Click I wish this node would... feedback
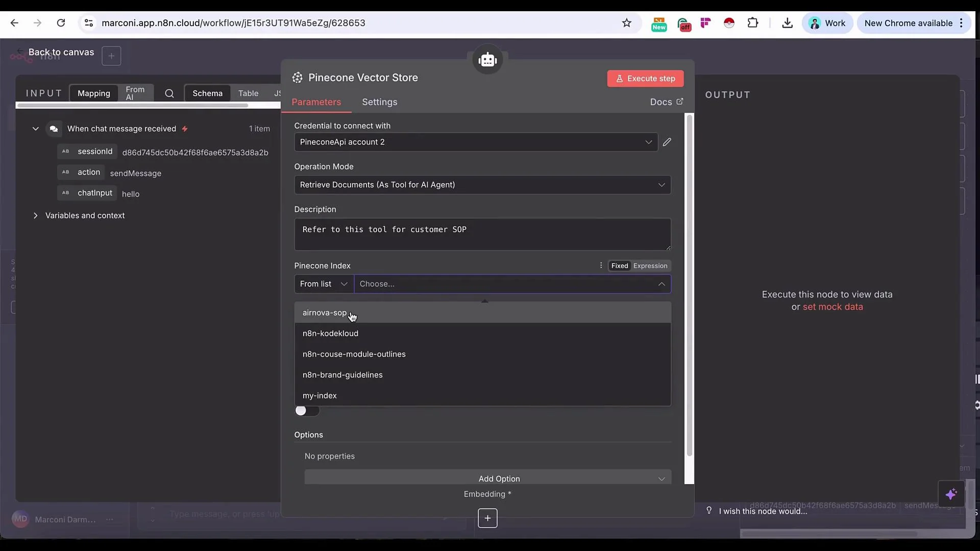Viewport: 980px width, 551px height. click(x=757, y=511)
